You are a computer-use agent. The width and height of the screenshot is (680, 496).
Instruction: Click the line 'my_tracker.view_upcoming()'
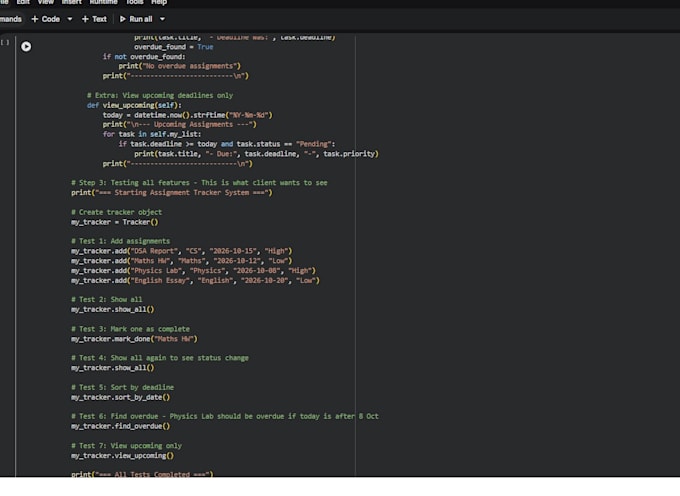122,456
